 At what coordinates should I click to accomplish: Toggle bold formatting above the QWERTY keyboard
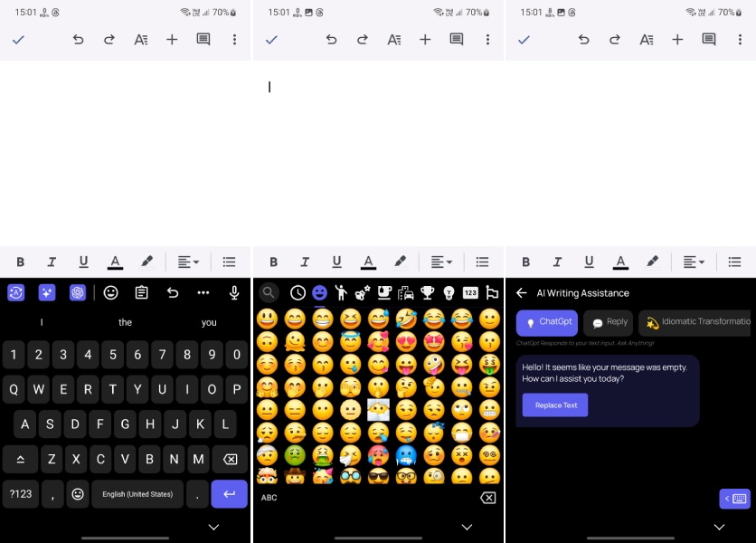[20, 262]
